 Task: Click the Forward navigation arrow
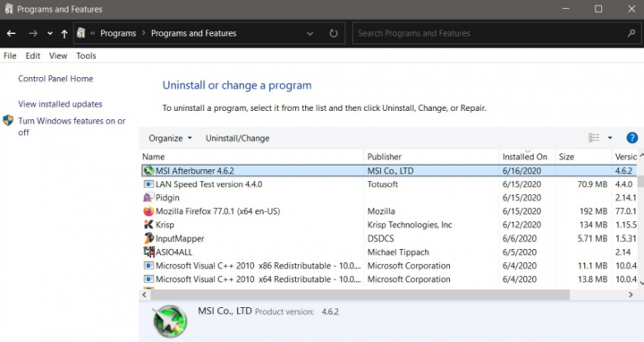click(x=33, y=33)
